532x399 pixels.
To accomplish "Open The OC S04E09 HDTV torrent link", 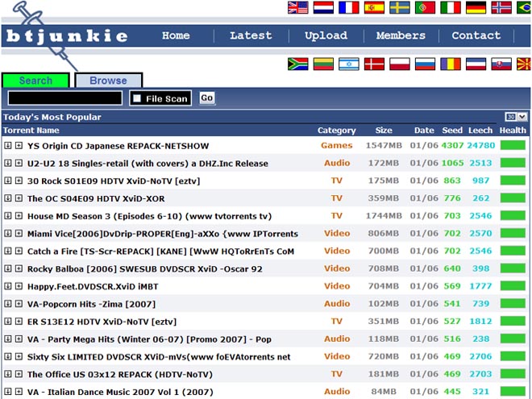I will 95,198.
